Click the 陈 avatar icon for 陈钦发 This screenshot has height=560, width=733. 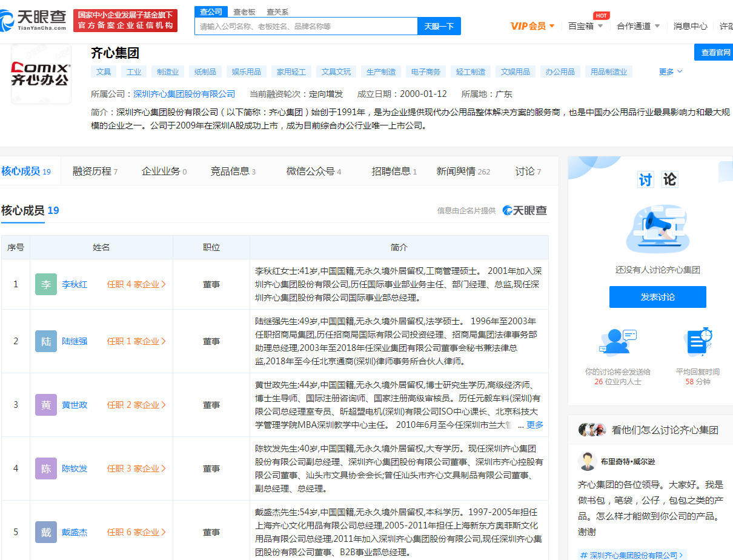pos(46,468)
